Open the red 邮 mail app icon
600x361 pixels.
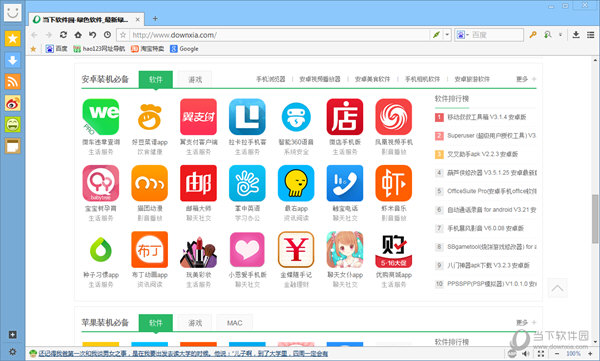tap(198, 183)
